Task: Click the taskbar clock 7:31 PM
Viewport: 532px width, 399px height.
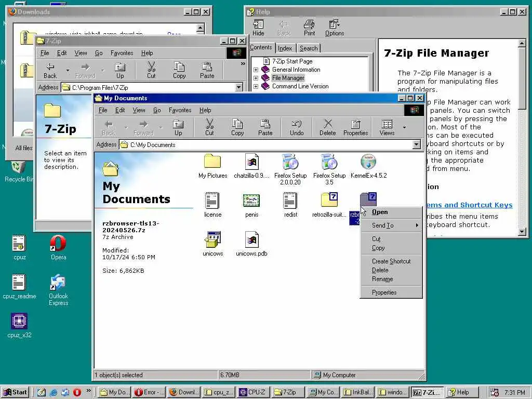Action: (x=514, y=392)
